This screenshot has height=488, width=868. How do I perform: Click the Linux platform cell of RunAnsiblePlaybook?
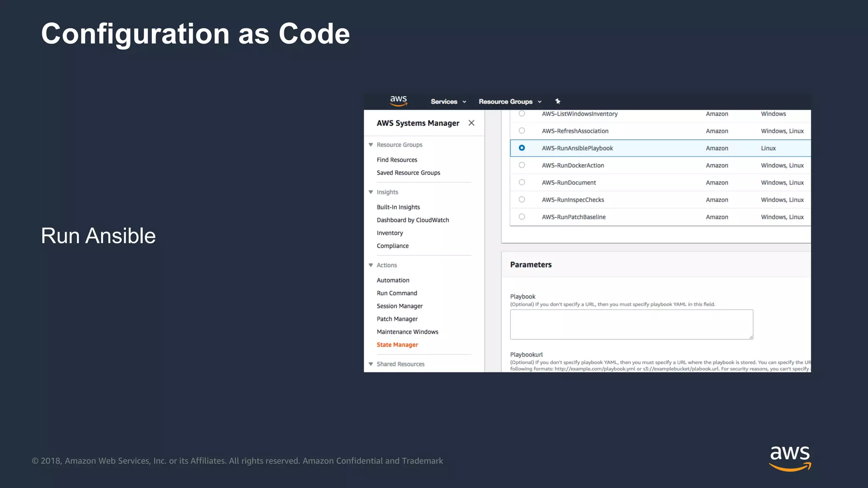click(x=768, y=148)
